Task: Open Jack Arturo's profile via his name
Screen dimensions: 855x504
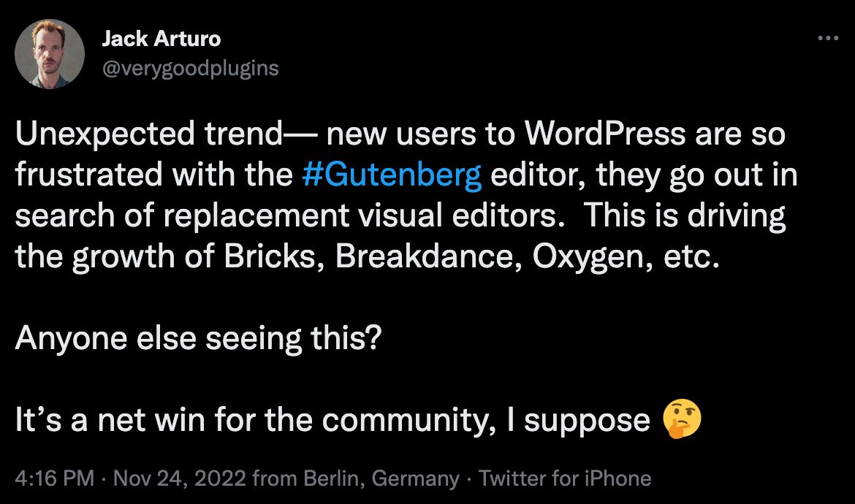Action: click(x=162, y=38)
